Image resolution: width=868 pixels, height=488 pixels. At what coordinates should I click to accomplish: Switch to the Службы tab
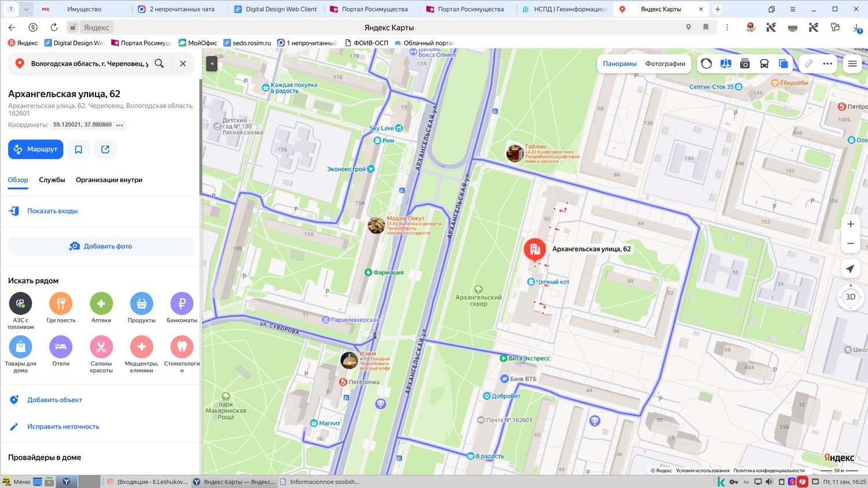(x=52, y=180)
